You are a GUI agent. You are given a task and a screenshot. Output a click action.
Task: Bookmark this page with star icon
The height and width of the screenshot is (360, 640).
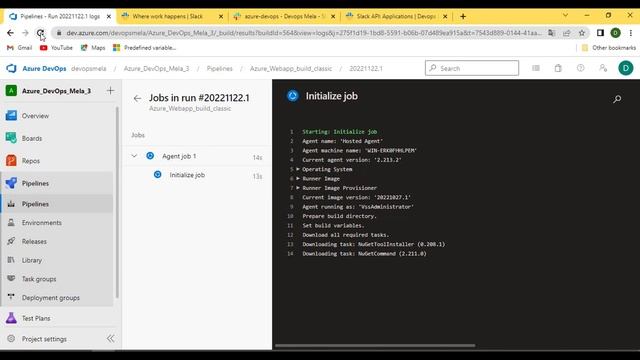pyautogui.click(x=582, y=33)
